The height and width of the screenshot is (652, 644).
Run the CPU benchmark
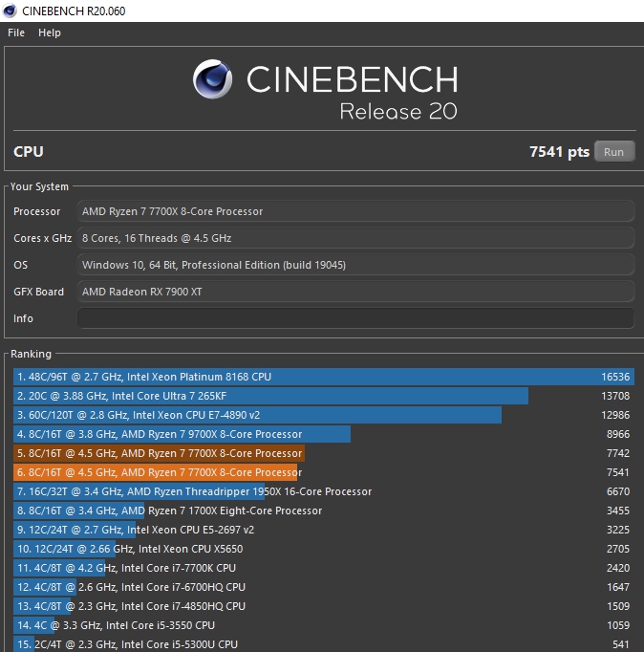click(x=614, y=152)
